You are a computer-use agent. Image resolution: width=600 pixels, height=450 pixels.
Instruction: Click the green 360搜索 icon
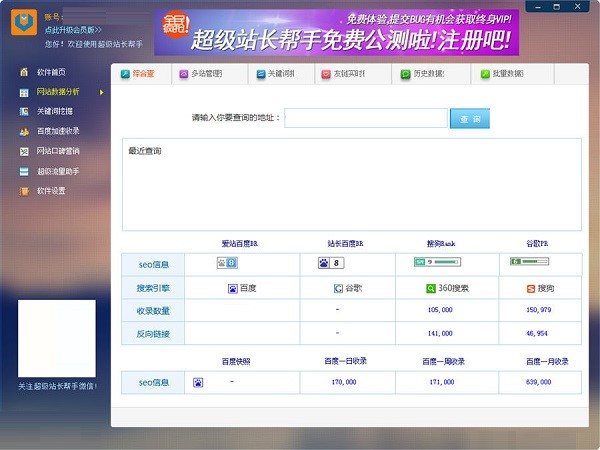(x=431, y=289)
